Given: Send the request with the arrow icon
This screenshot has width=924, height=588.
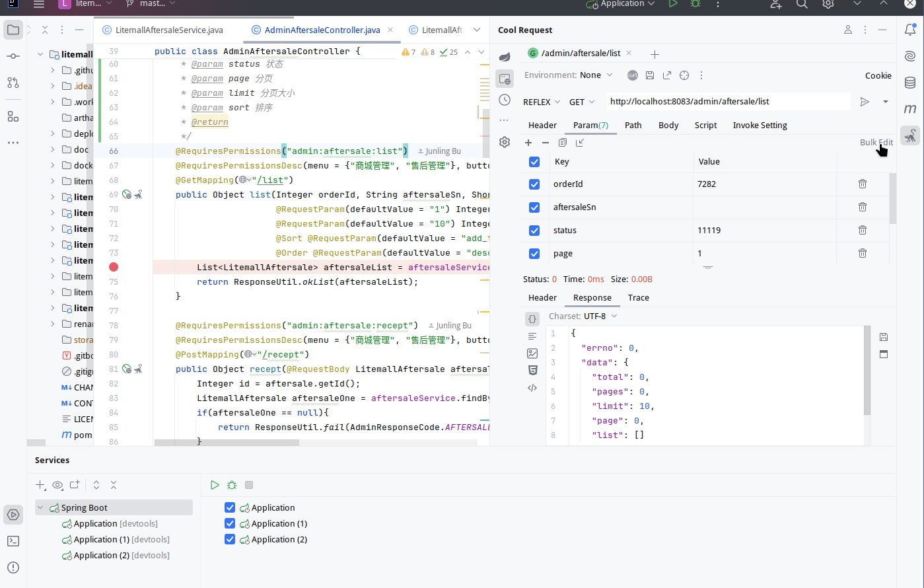Looking at the screenshot, I should [x=864, y=102].
